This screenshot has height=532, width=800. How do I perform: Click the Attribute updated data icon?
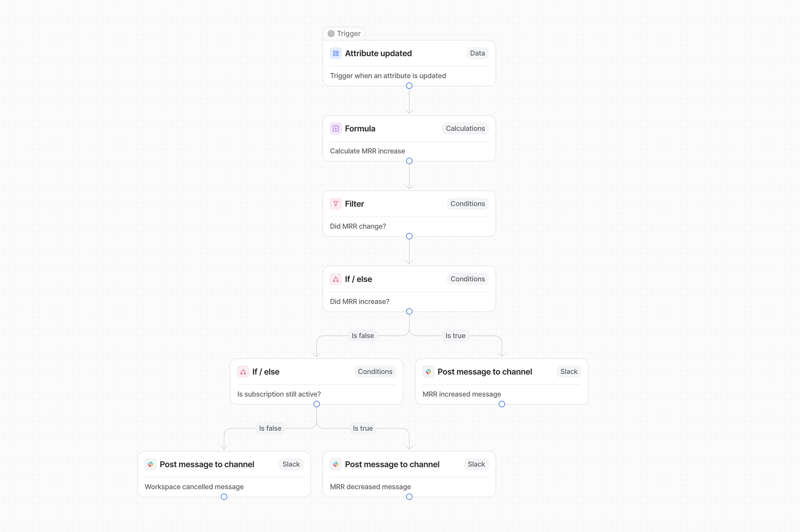[336, 53]
